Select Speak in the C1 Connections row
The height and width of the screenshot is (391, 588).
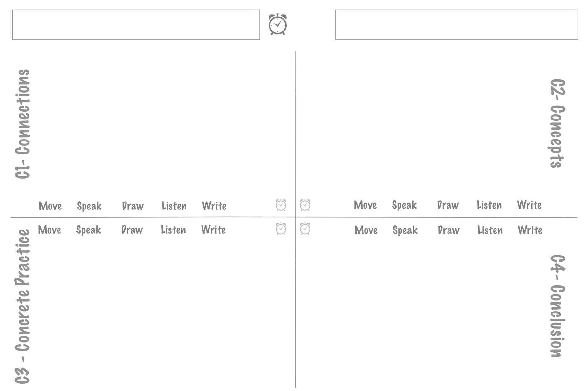point(89,206)
